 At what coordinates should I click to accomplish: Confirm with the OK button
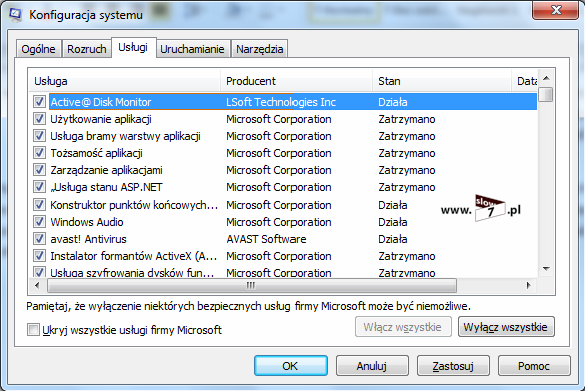(x=291, y=366)
